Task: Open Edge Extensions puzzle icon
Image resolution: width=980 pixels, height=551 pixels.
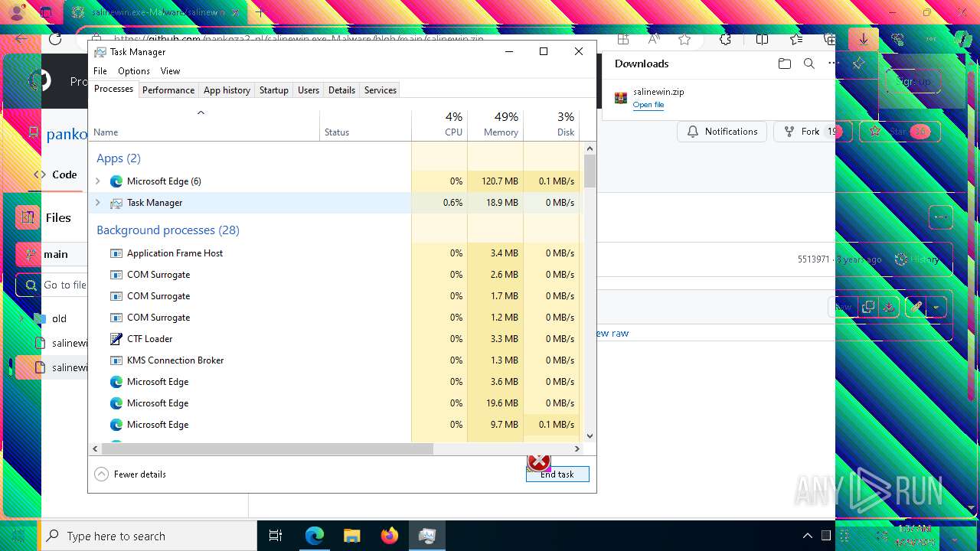Action: tap(725, 39)
